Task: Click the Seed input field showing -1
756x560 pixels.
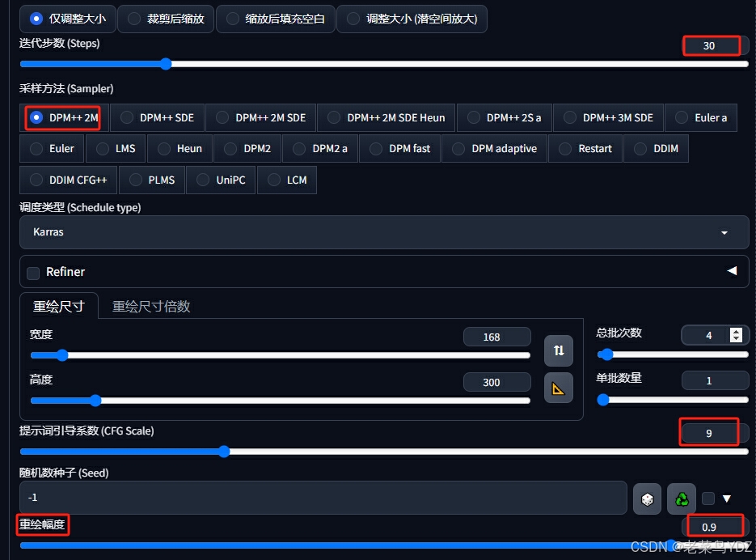Action: [323, 498]
